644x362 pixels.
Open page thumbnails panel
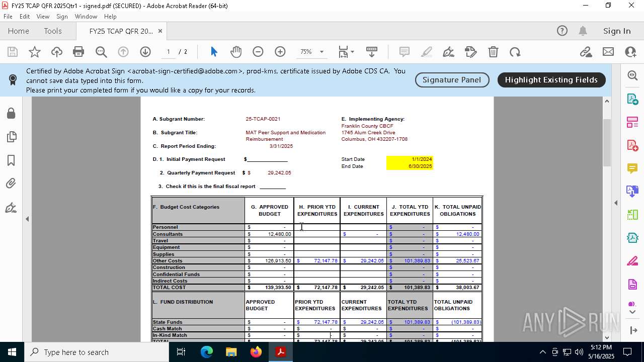pyautogui.click(x=11, y=137)
